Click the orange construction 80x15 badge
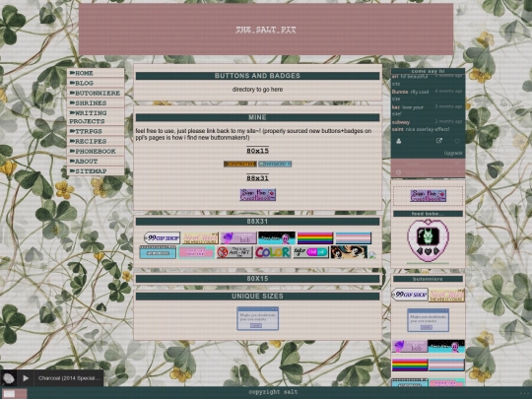The width and height of the screenshot is (532, 399). coord(239,164)
